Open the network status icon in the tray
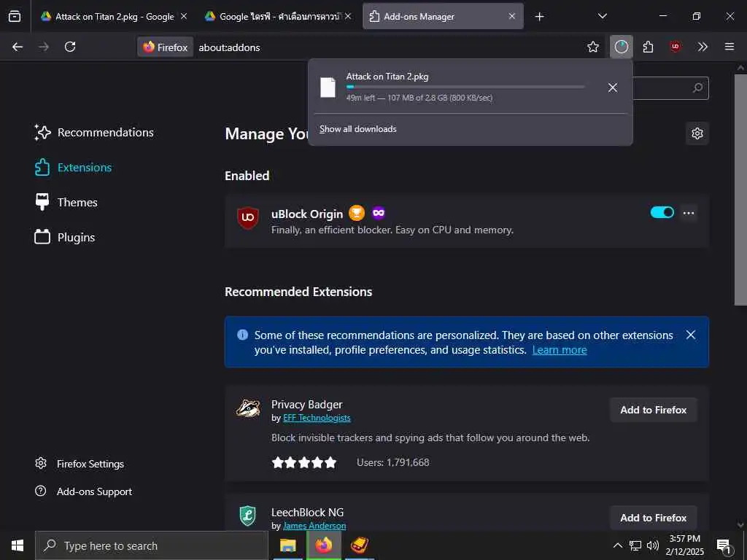 635,545
